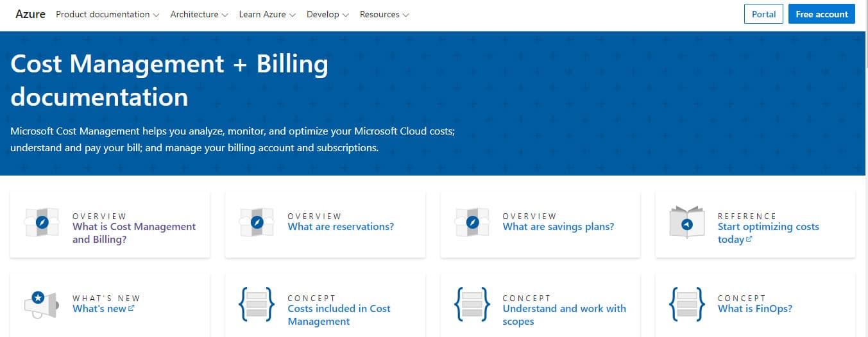The width and height of the screenshot is (868, 337).
Task: Click concept icon beside Understand and work with scopes
Action: [472, 304]
